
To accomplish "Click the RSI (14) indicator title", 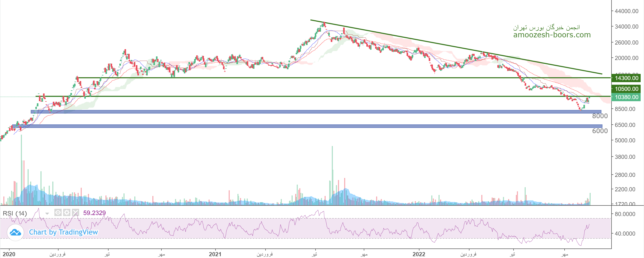I will tap(15, 213).
